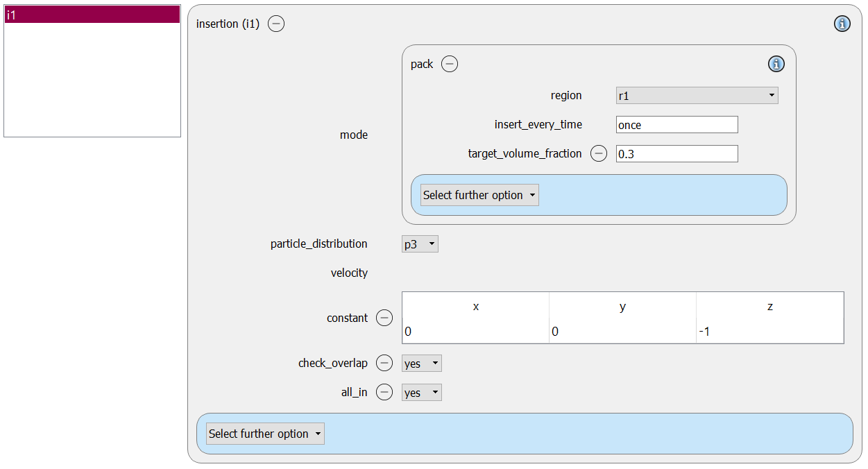
Task: Collapse the pack mode section
Action: point(450,64)
